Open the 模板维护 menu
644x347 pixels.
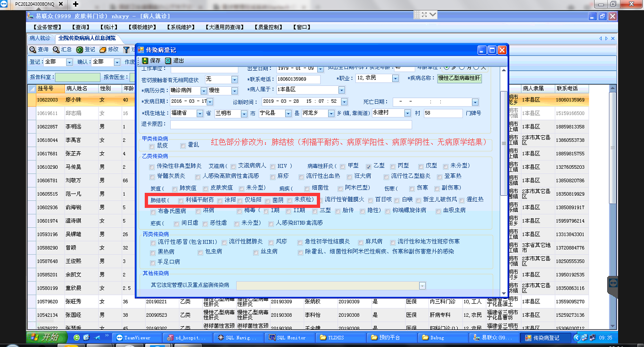point(143,27)
